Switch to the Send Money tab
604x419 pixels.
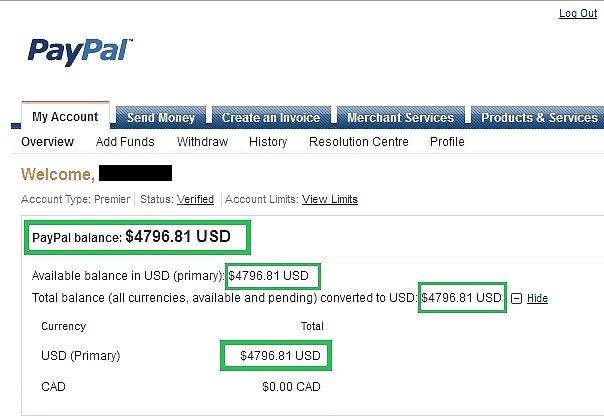coord(161,117)
